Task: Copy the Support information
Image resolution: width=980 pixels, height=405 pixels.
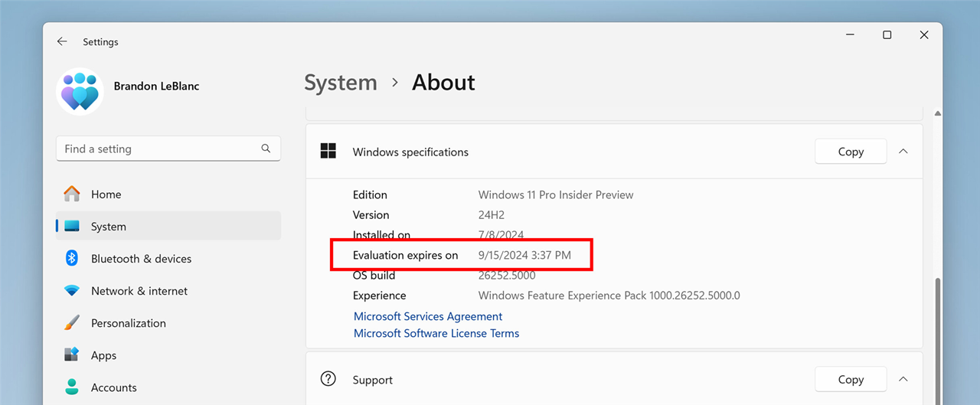Action: [x=851, y=379]
